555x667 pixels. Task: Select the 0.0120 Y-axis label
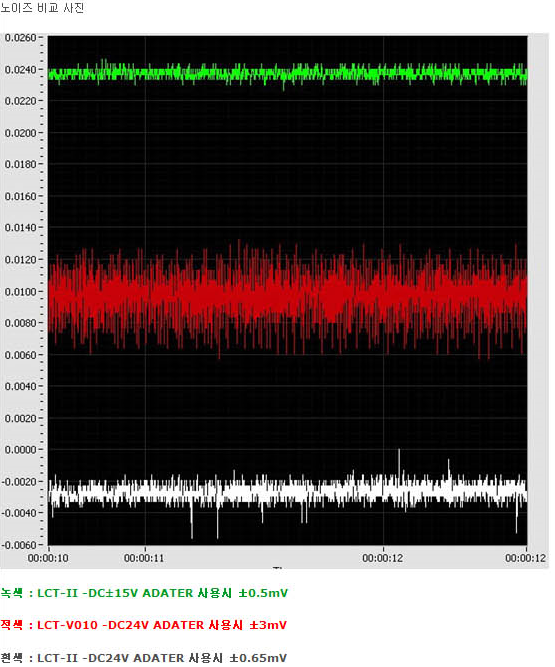(20, 259)
